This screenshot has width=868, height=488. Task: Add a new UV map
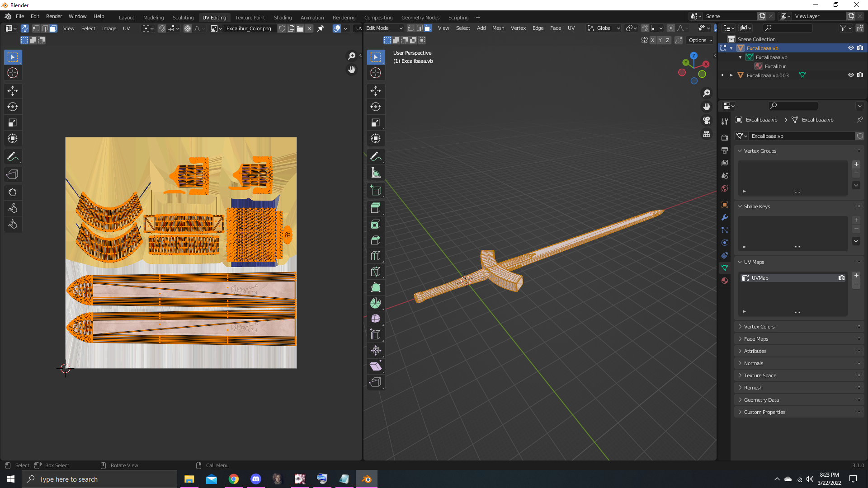tap(856, 276)
